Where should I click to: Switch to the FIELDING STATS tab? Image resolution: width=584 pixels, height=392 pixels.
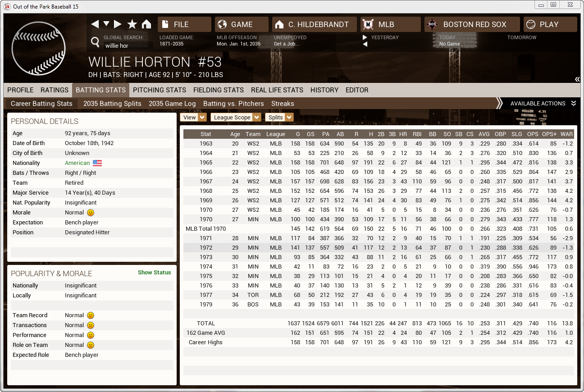(219, 90)
